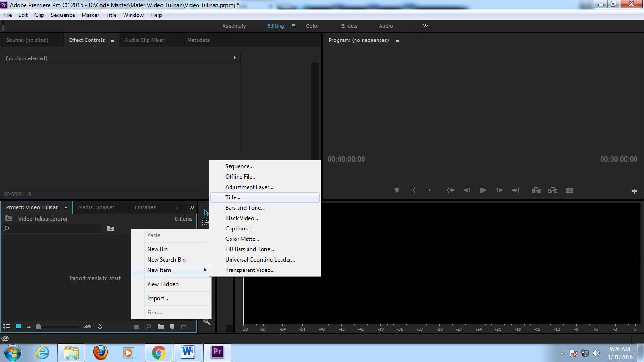Click the Find icon in Project panel footer
This screenshot has width=644, height=362.
click(x=149, y=327)
